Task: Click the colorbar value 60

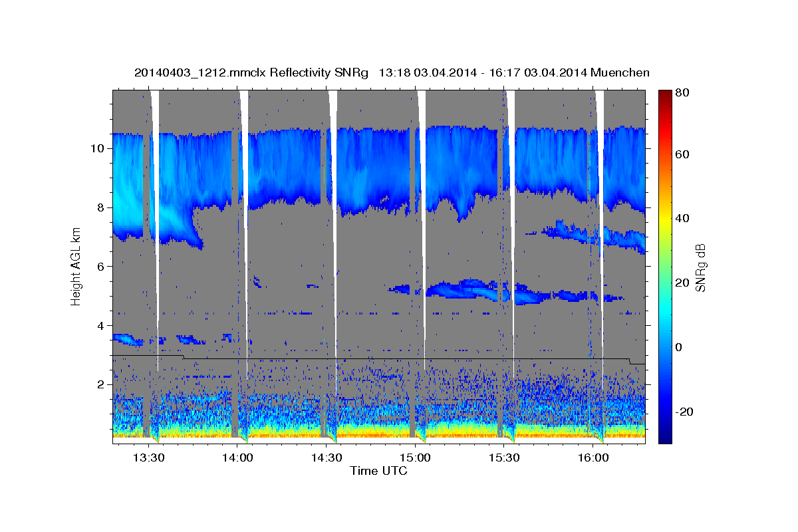Action: 682,155
